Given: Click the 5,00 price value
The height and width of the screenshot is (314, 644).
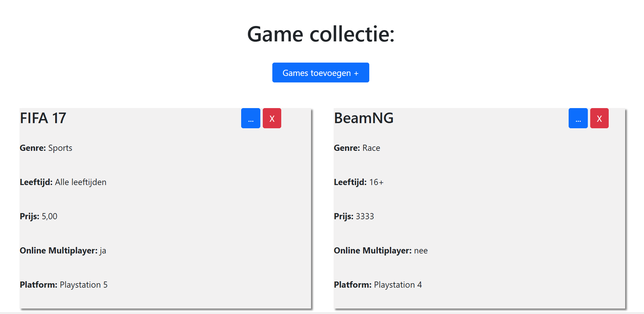Looking at the screenshot, I should coord(50,217).
